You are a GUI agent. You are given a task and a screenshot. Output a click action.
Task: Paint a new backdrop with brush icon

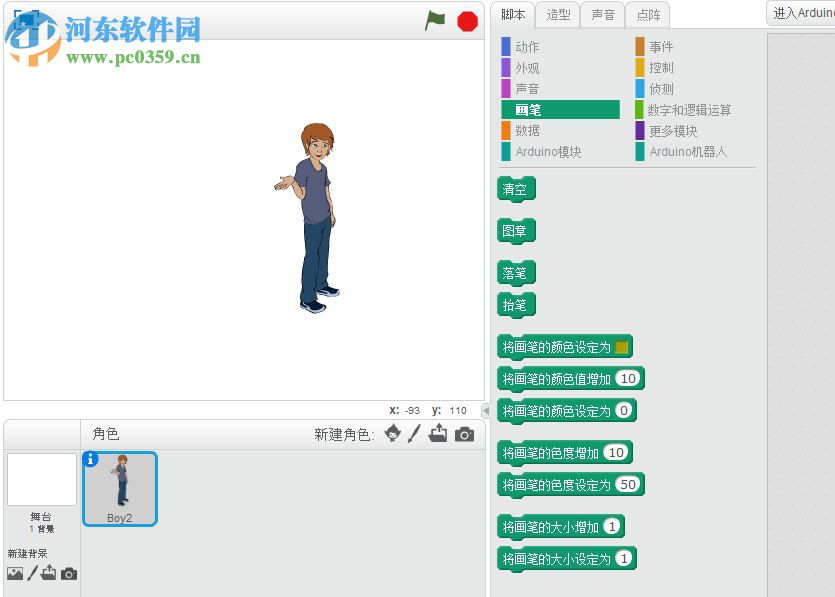(31, 573)
